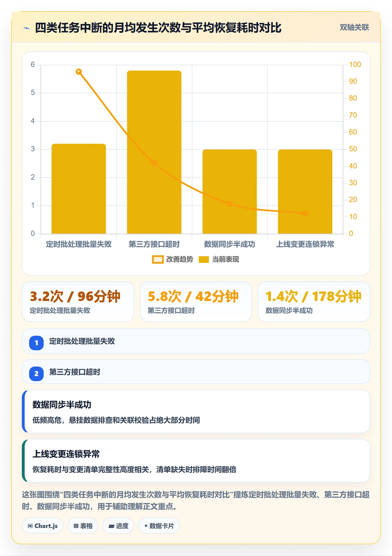Click the blue number 2 badge
Screen dimensions: 392x556
(x=36, y=374)
